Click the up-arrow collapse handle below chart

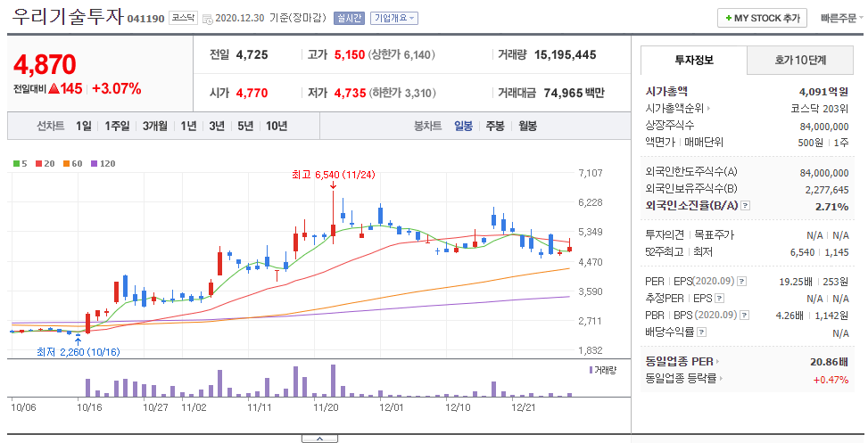click(319, 439)
